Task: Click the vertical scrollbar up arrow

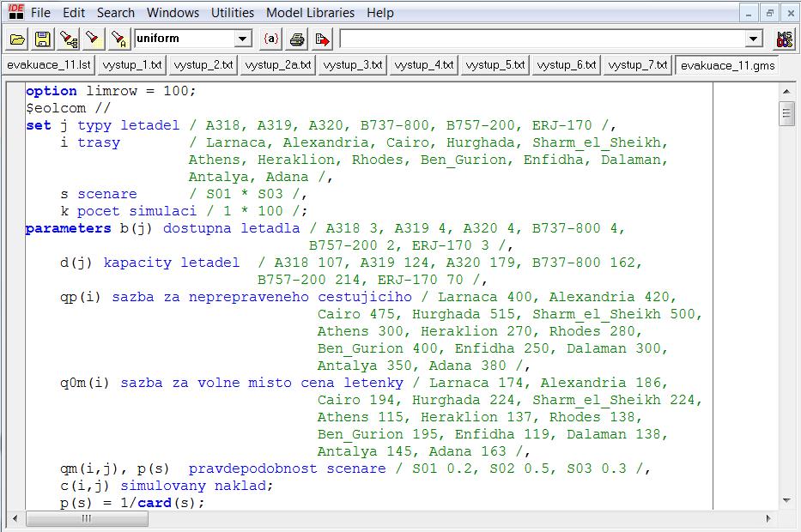Action: [786, 92]
